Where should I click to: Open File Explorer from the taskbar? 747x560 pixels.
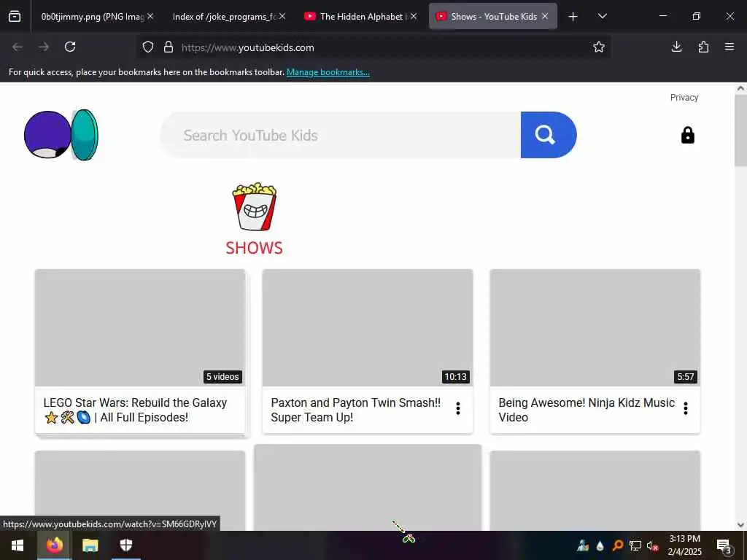(90, 545)
